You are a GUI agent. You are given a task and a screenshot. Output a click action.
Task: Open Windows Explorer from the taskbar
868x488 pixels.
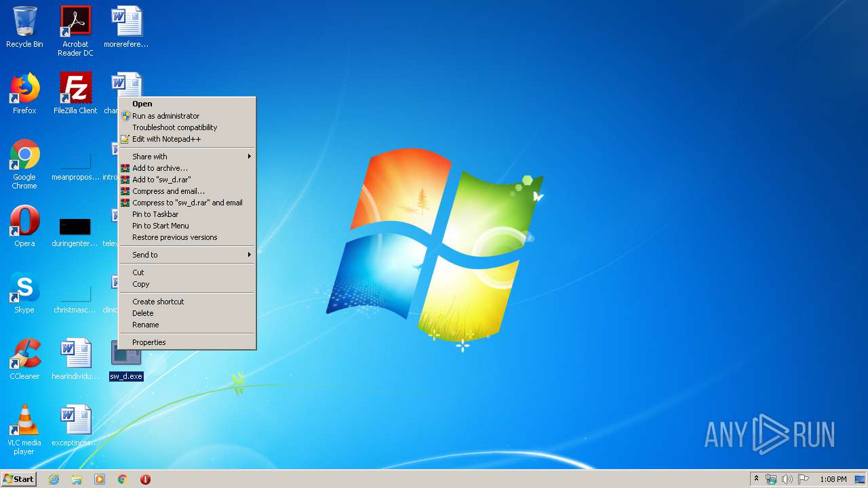77,479
